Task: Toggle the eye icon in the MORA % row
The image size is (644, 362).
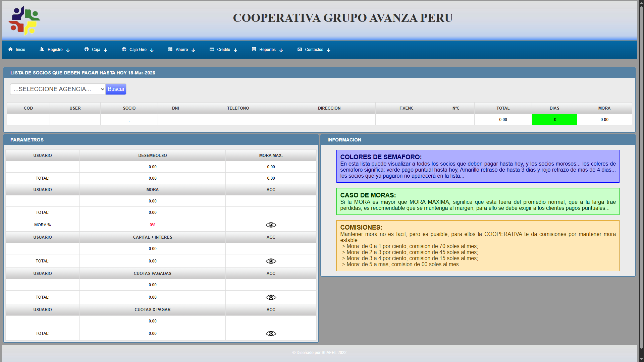Action: (x=271, y=225)
